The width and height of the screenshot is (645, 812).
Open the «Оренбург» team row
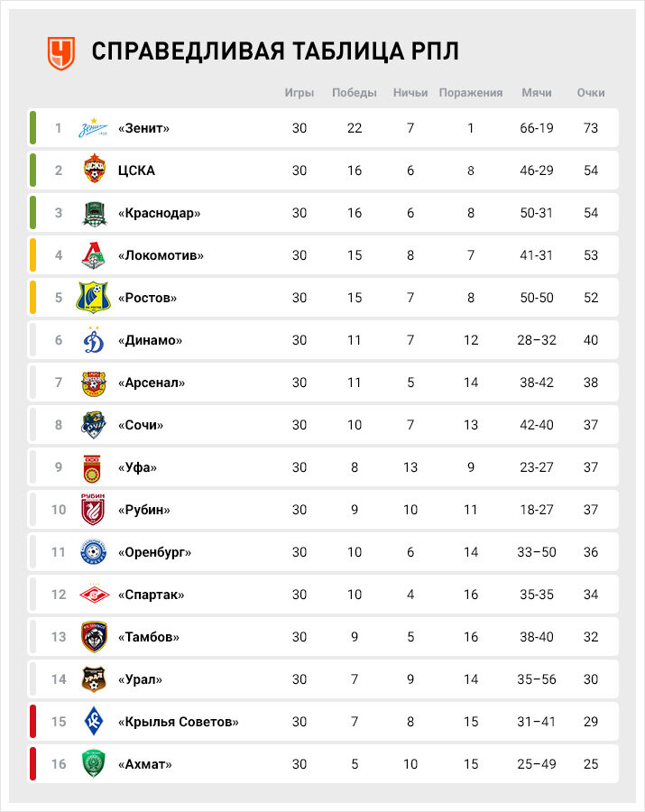pyautogui.click(x=323, y=552)
